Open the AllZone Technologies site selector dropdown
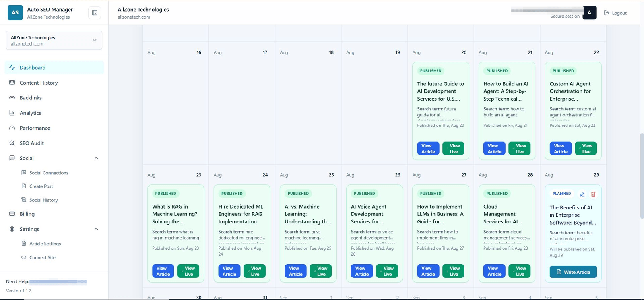The width and height of the screenshot is (644, 300). pos(54,40)
